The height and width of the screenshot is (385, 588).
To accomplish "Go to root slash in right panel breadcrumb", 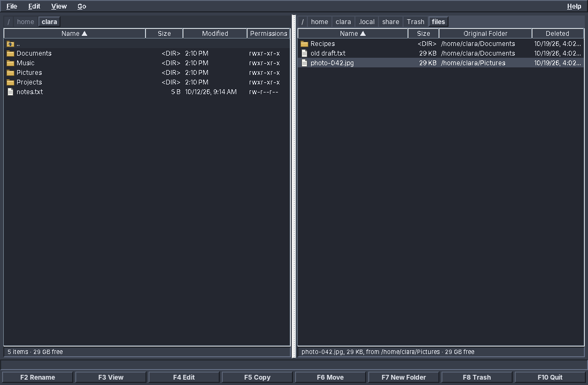I will 303,22.
